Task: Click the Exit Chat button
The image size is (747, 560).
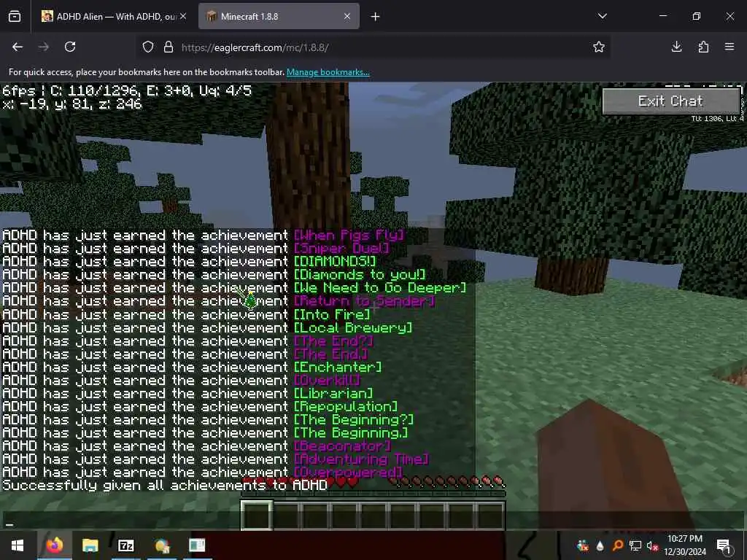Action: (671, 101)
